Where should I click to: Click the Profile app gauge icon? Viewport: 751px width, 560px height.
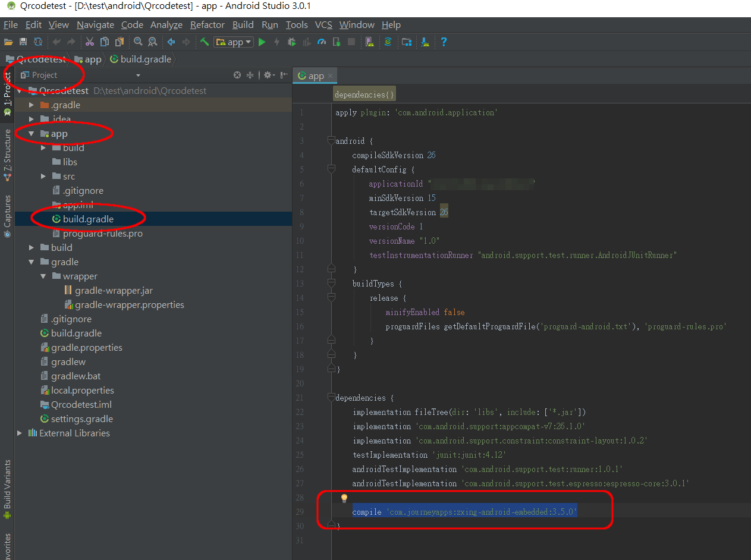pos(322,42)
